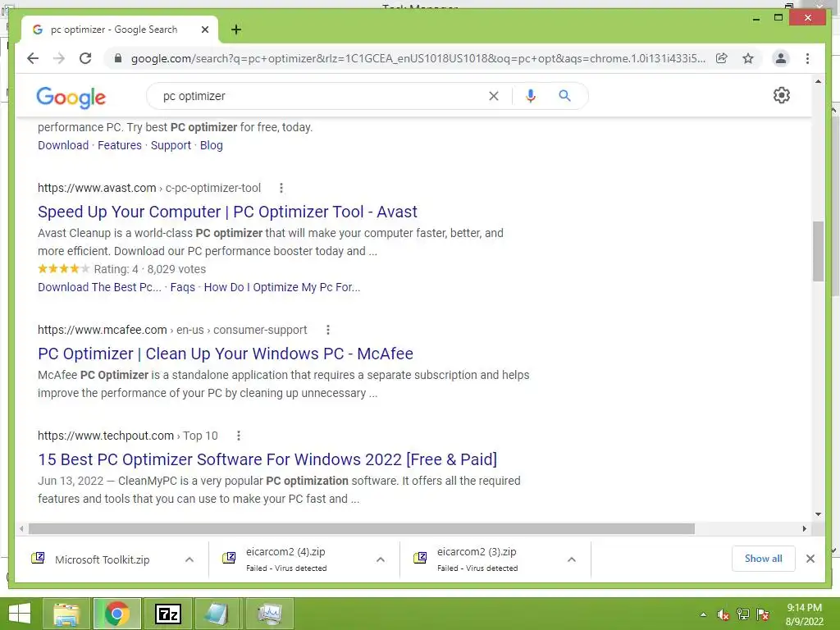Open 7-Zip from the taskbar
The image size is (840, 630).
coord(167,614)
